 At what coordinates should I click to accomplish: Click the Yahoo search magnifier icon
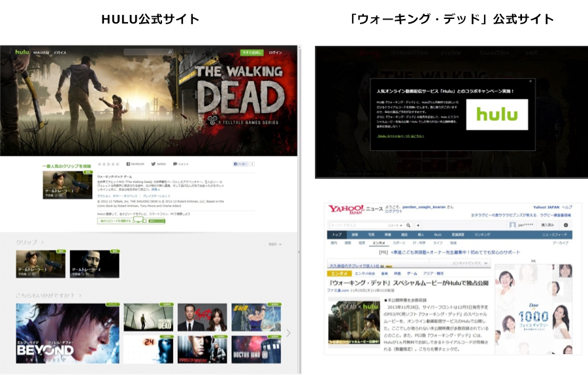point(408,225)
